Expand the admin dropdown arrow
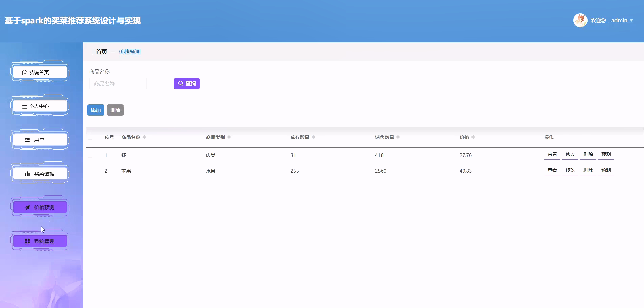Screen dimensions: 644x308 click(631, 21)
